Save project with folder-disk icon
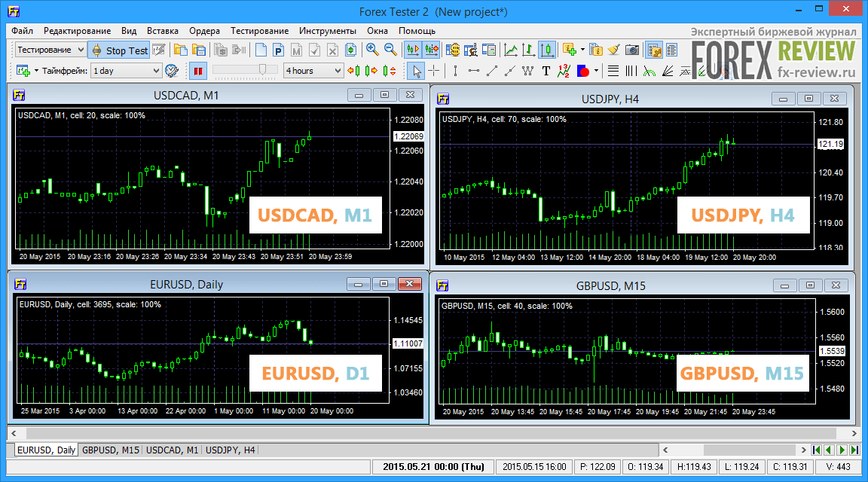Viewport: 868px width, 482px height. 199,50
